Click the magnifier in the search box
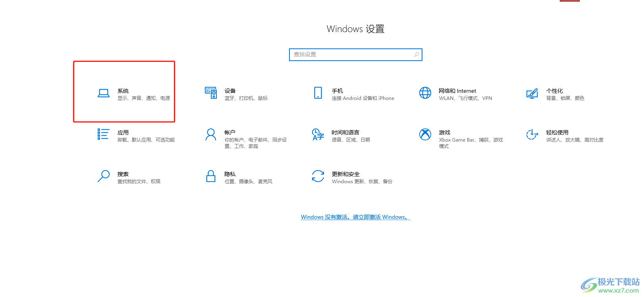This screenshot has height=297, width=644. (x=416, y=55)
